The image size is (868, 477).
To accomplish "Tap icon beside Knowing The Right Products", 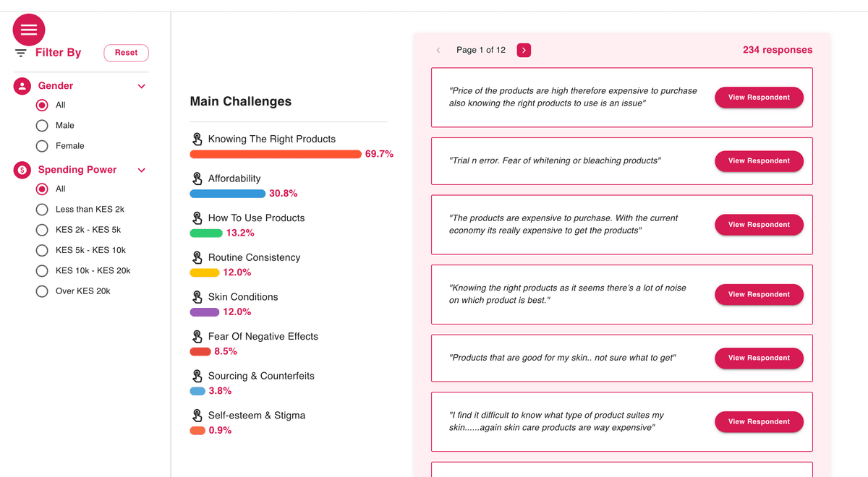I will [x=197, y=139].
